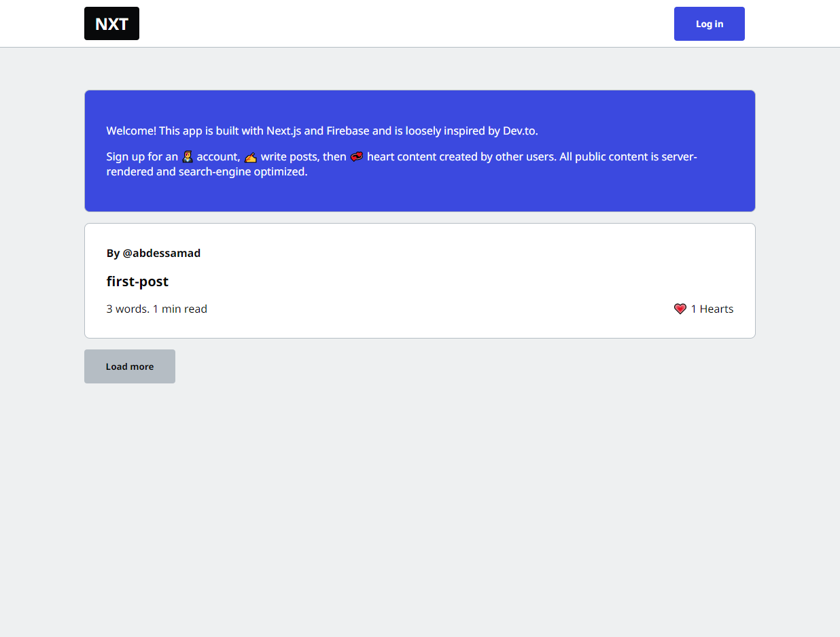Click 'search-engine optimized' text in banner
840x637 pixels.
click(243, 172)
